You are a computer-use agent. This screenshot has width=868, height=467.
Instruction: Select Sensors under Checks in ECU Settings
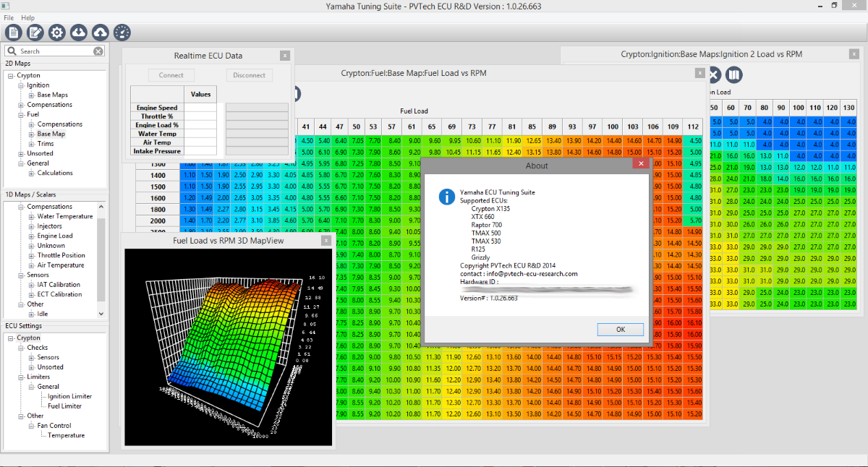[48, 357]
